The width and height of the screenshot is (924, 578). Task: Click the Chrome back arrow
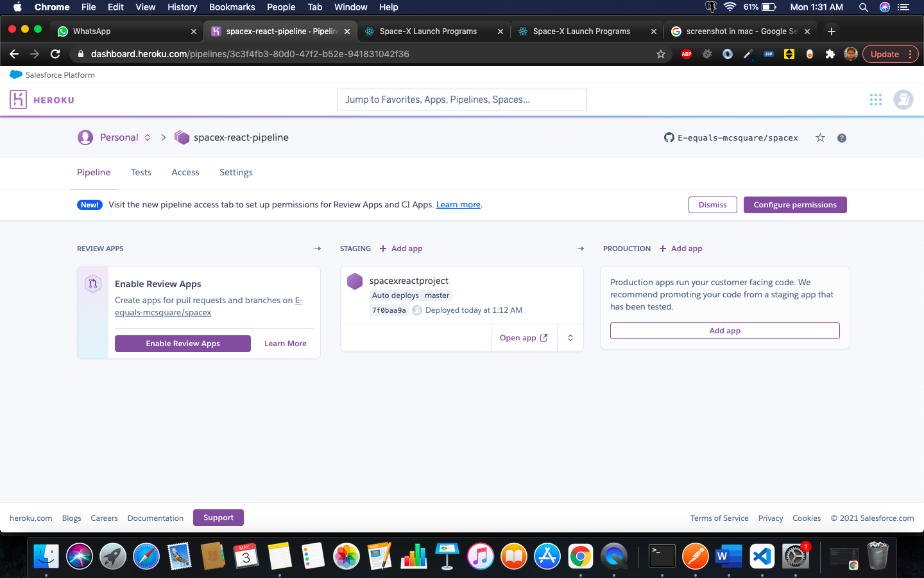[x=14, y=54]
